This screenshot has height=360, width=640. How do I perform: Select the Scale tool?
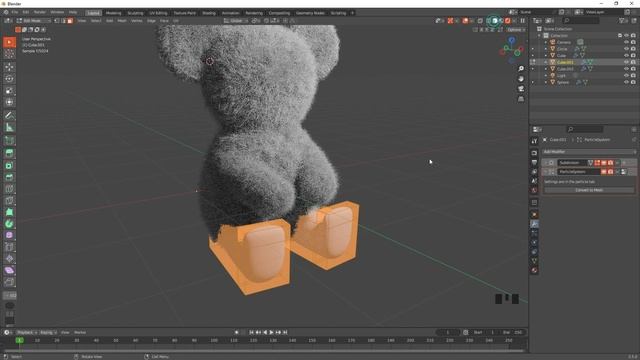(x=9, y=91)
